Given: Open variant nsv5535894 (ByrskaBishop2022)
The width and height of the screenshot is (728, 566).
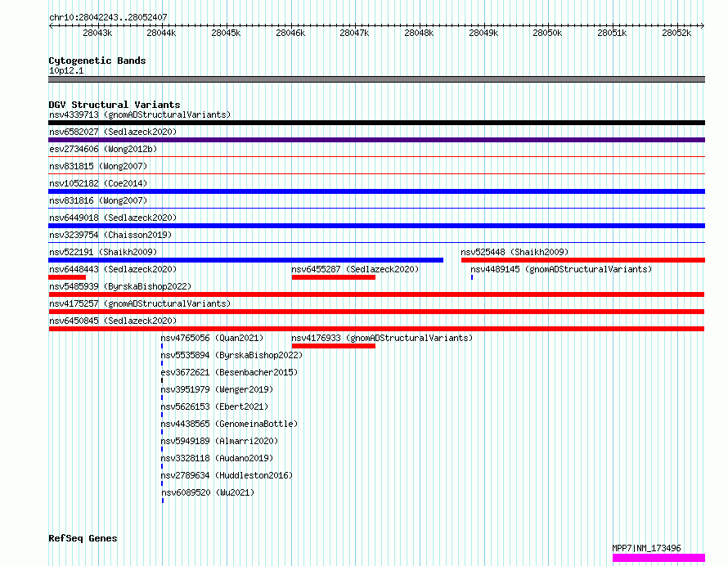Looking at the screenshot, I should coord(231,355).
